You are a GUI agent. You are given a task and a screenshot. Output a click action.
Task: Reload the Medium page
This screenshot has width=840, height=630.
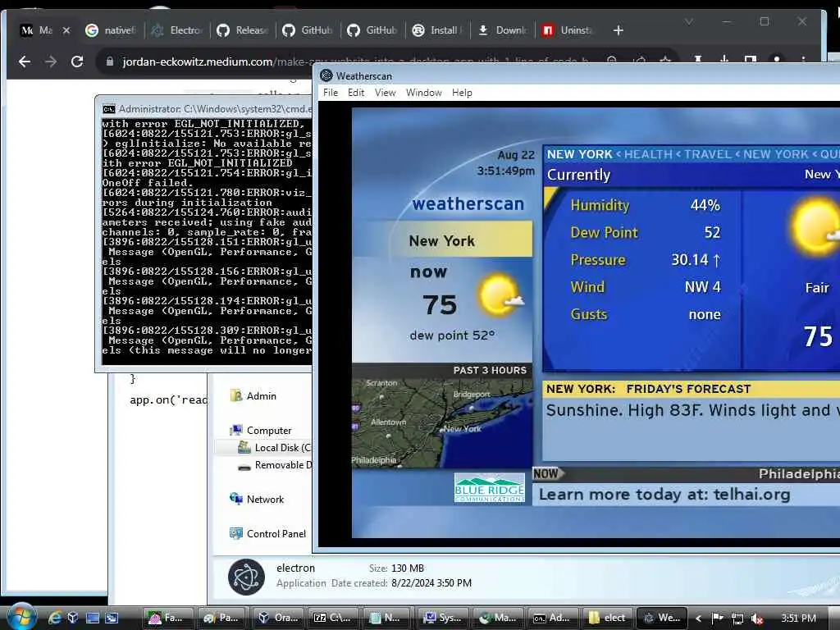pos(77,62)
